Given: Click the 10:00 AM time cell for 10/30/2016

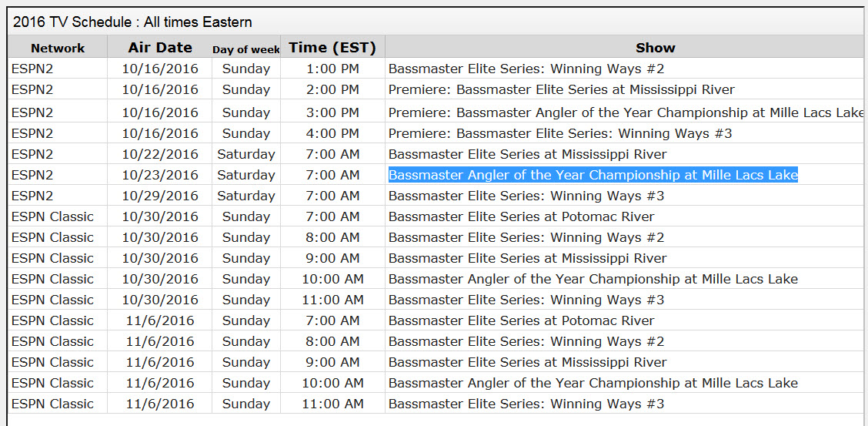Looking at the screenshot, I should (x=332, y=279).
